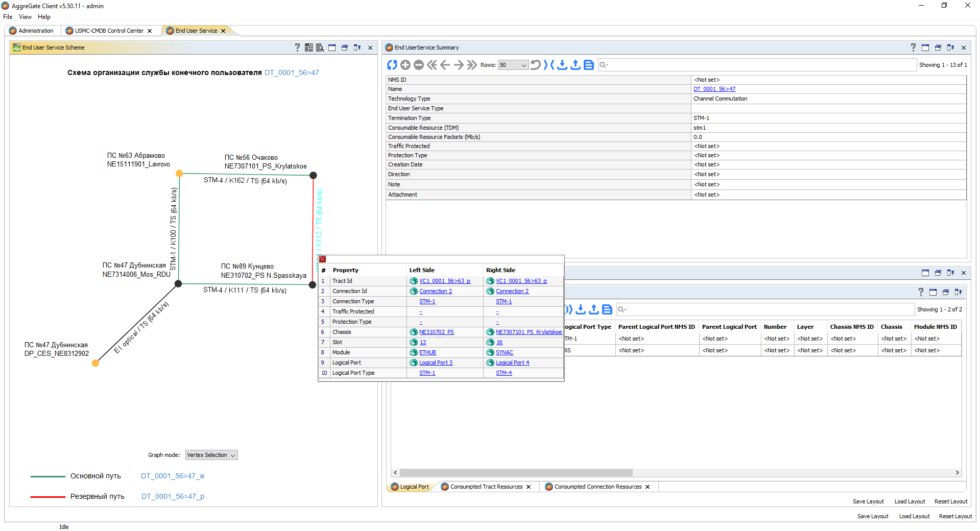This screenshot has height=531, width=980.
Task: Open the scheme preview magnifier icon
Action: [x=320, y=47]
